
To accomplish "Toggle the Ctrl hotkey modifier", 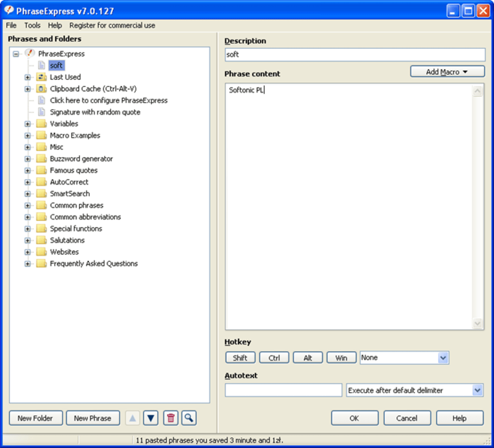I will coord(274,358).
